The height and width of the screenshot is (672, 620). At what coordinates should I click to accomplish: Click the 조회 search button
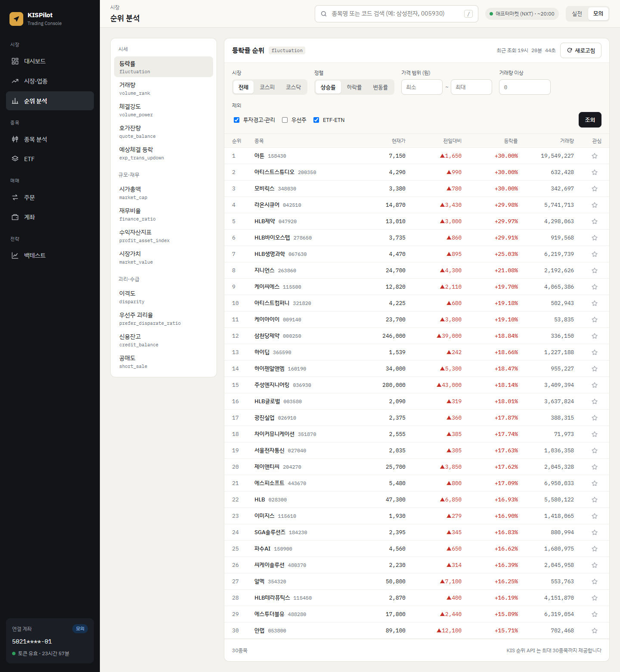coord(590,120)
